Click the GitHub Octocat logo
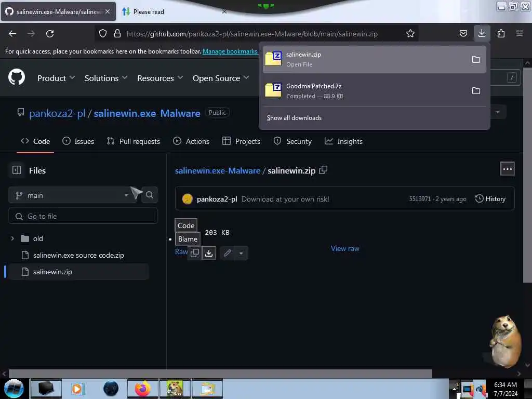532x399 pixels. [x=17, y=77]
